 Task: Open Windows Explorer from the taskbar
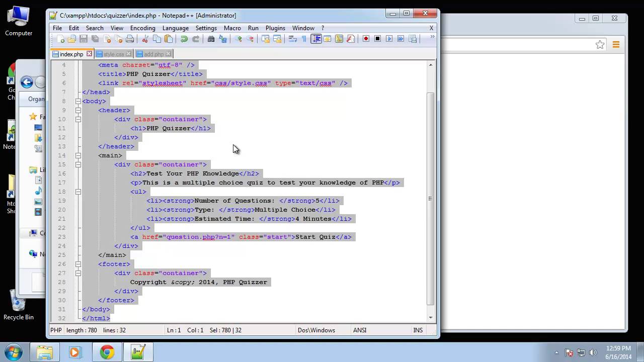[44, 352]
